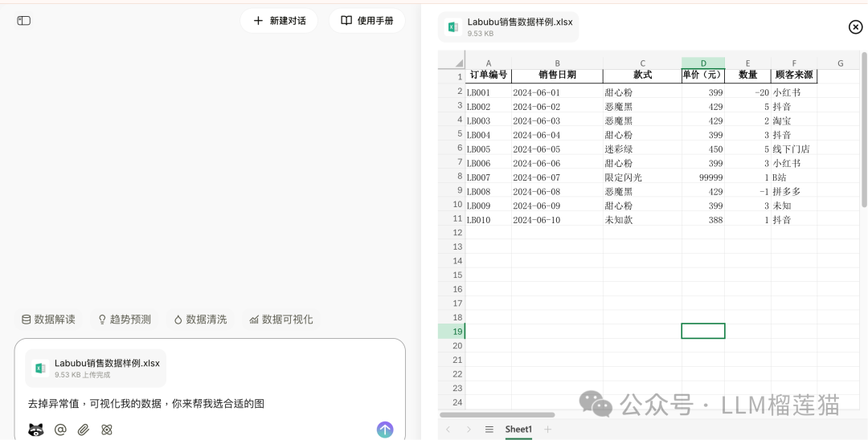Select column G header
Screen dimensions: 868x440
pos(840,63)
